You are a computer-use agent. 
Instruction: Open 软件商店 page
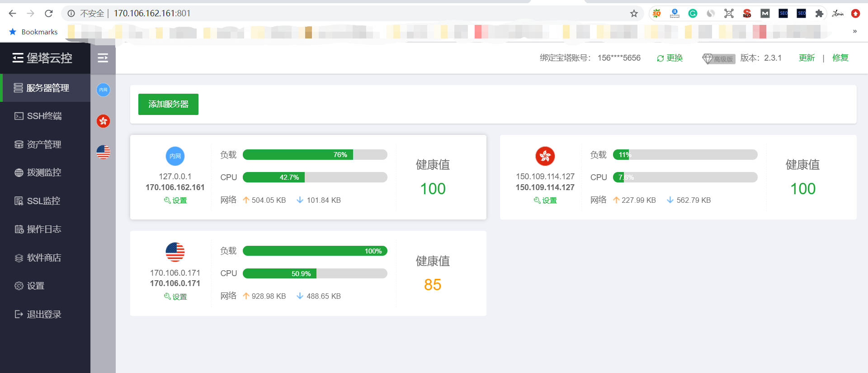tap(45, 258)
